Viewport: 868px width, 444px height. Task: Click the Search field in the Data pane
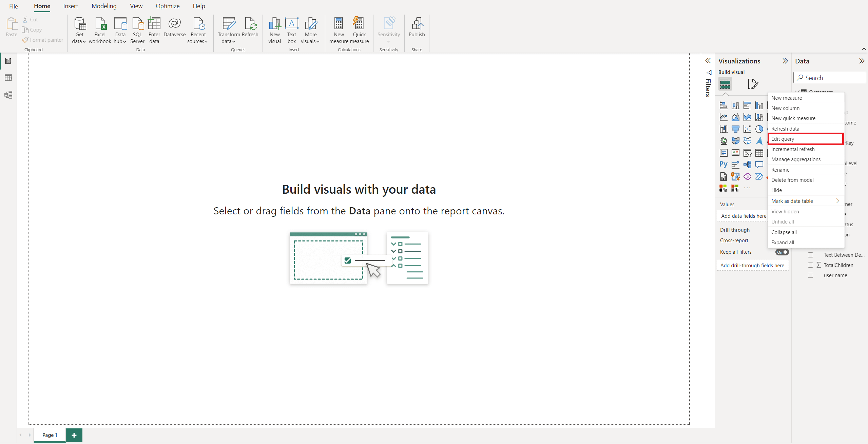829,77
